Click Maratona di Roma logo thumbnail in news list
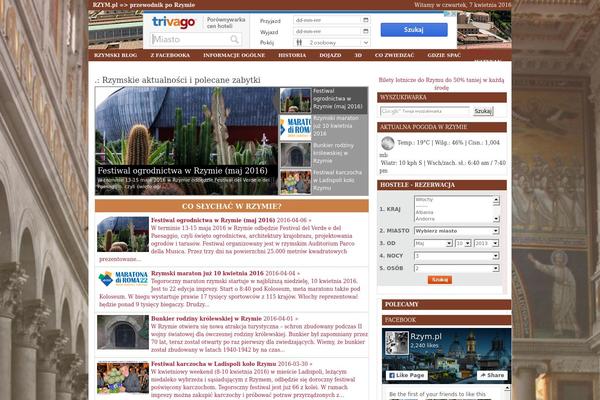The height and width of the screenshot is (400, 600). 123,279
